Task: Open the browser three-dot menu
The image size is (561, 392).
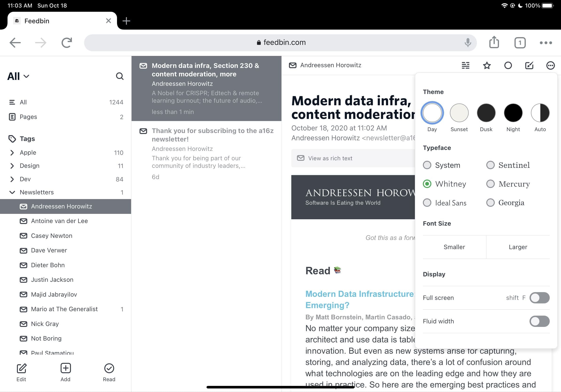Action: (545, 43)
